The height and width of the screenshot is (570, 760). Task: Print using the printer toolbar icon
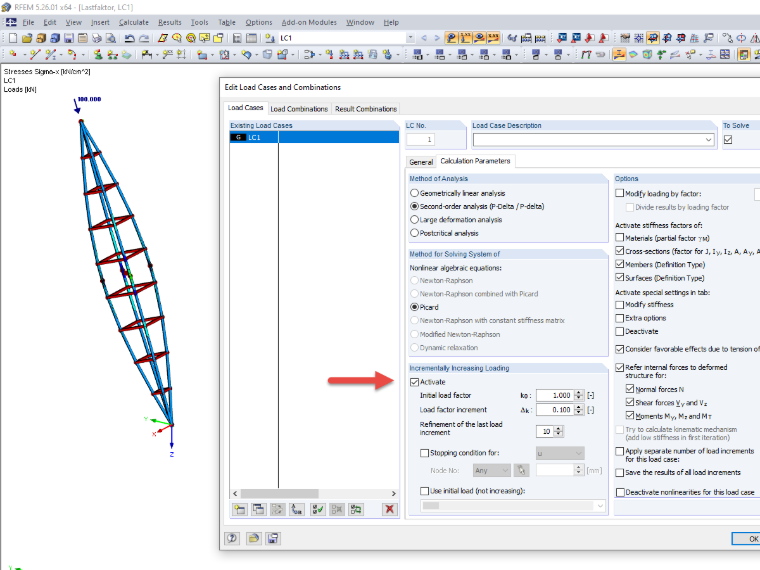(x=97, y=38)
